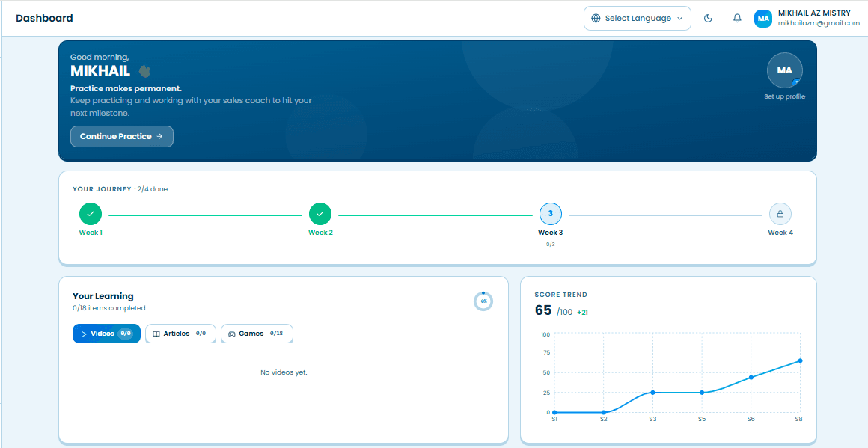Click MIKHAIL AZ MISTRY account name
Viewport: 868px width, 448px height.
[814, 13]
